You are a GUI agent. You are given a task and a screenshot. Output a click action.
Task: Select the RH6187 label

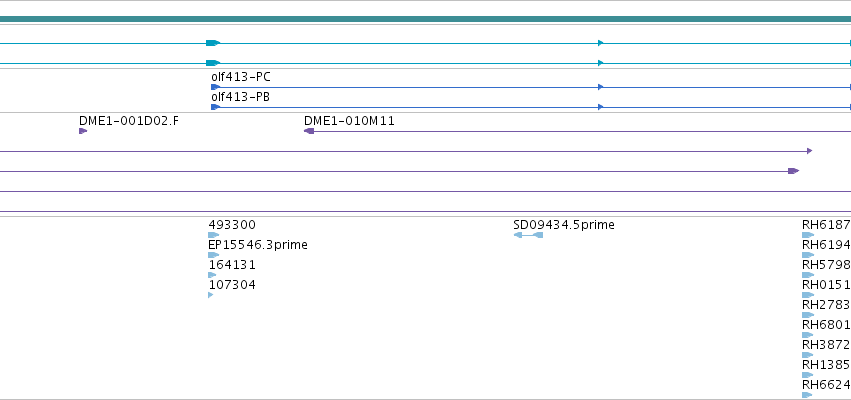coord(826,225)
